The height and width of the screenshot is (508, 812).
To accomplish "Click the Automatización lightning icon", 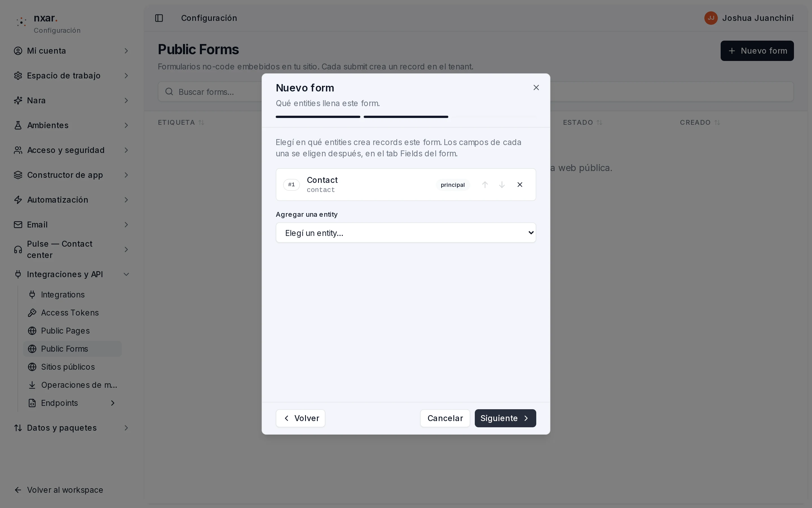I will [x=18, y=200].
